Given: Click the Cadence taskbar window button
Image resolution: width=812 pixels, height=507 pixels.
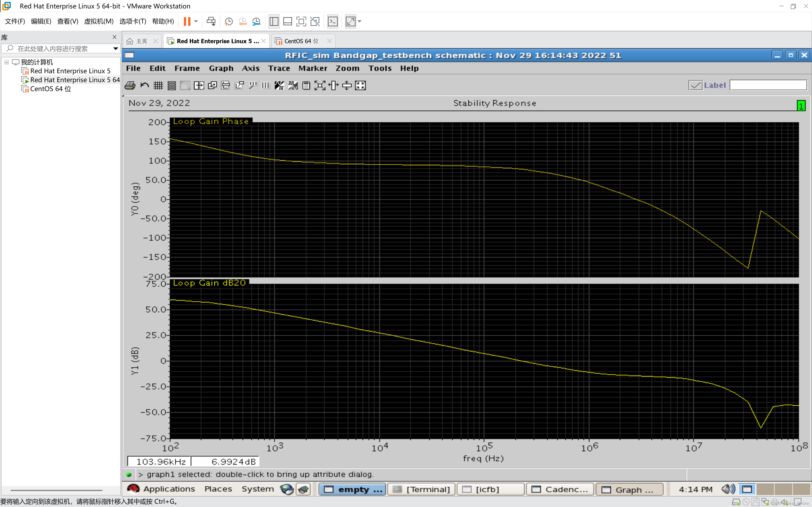Looking at the screenshot, I should coord(560,489).
